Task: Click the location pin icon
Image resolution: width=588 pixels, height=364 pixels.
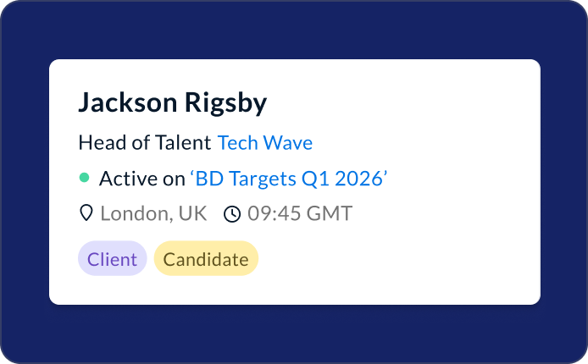Action: point(86,213)
